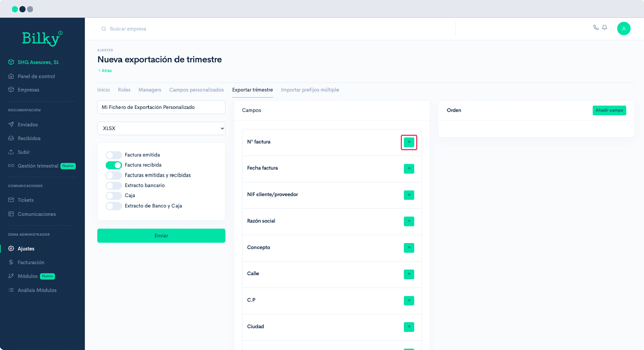Click the Recibidos inbox icon
644x350 pixels.
click(x=11, y=138)
